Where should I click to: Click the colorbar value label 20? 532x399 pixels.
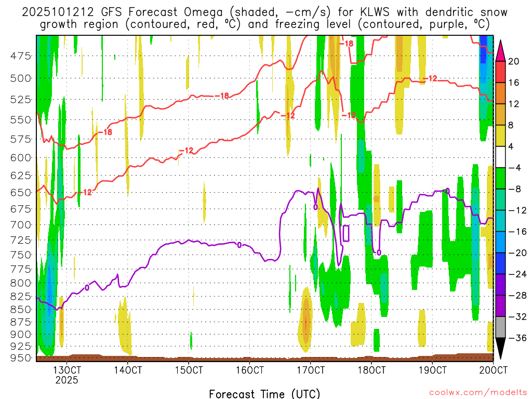click(514, 61)
